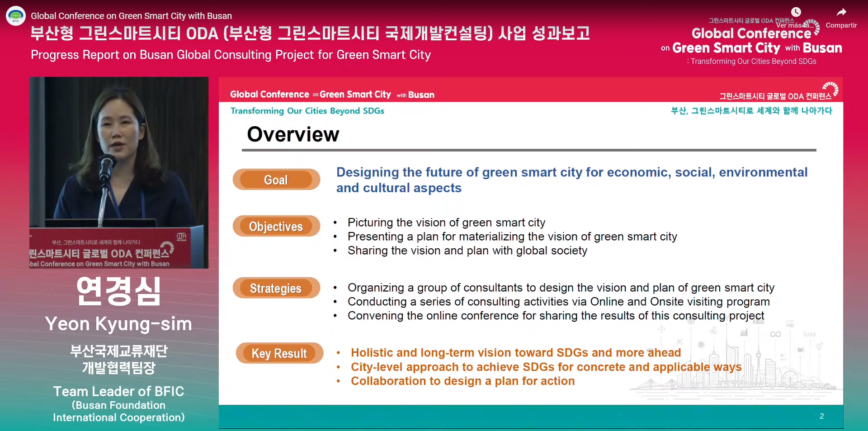
Task: Click 'Organizing a group of consultants' bullet
Action: (561, 288)
